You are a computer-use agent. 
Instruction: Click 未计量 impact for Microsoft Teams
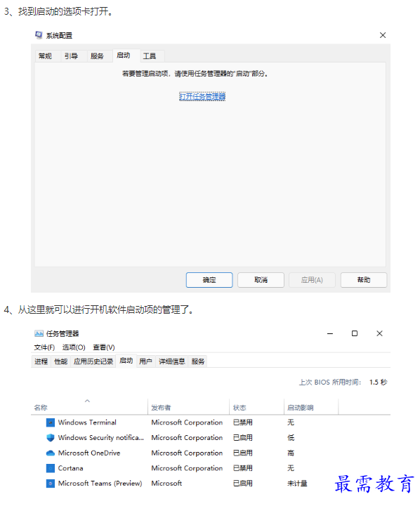(297, 484)
